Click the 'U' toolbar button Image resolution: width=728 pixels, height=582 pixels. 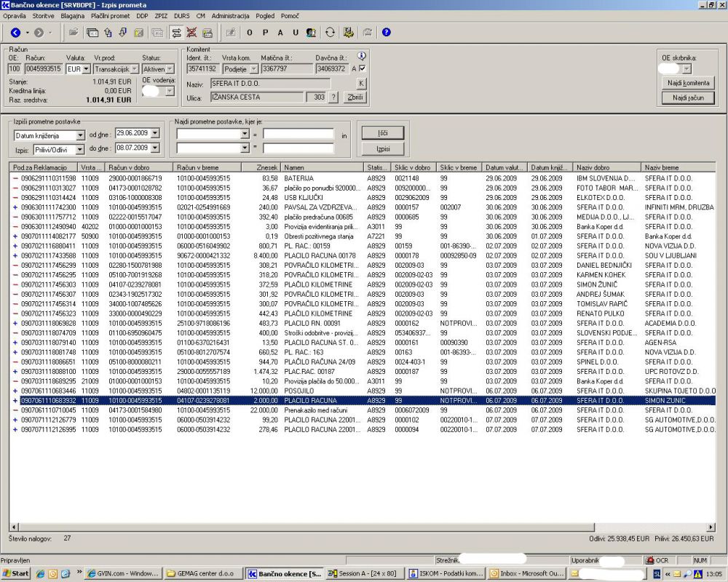point(295,32)
